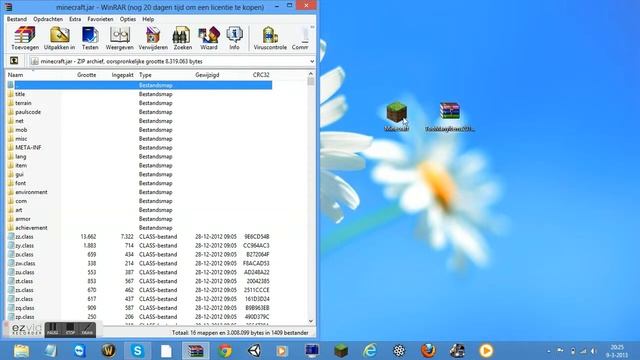Screen dimensions: 640x360
Task: Open Firefox from the taskbar
Action: pos(428,351)
